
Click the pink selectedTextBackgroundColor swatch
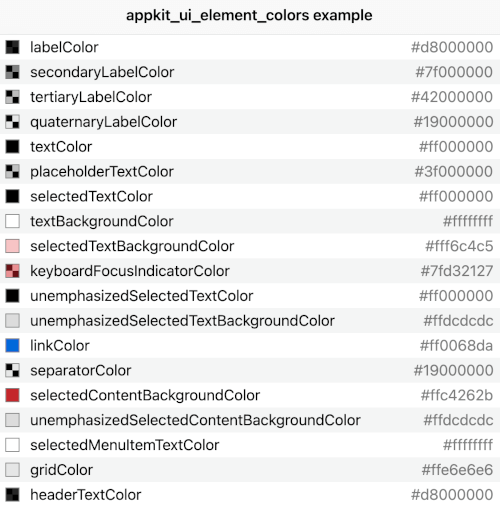pyautogui.click(x=12, y=246)
